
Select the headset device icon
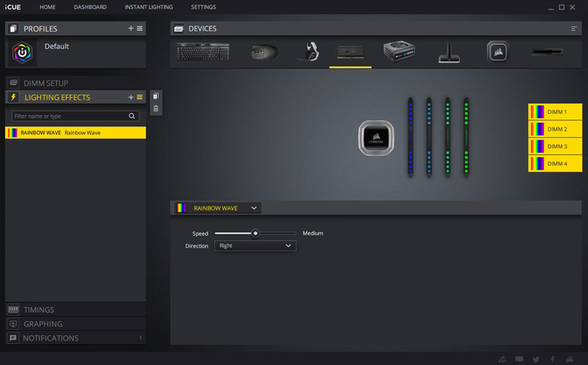(310, 52)
